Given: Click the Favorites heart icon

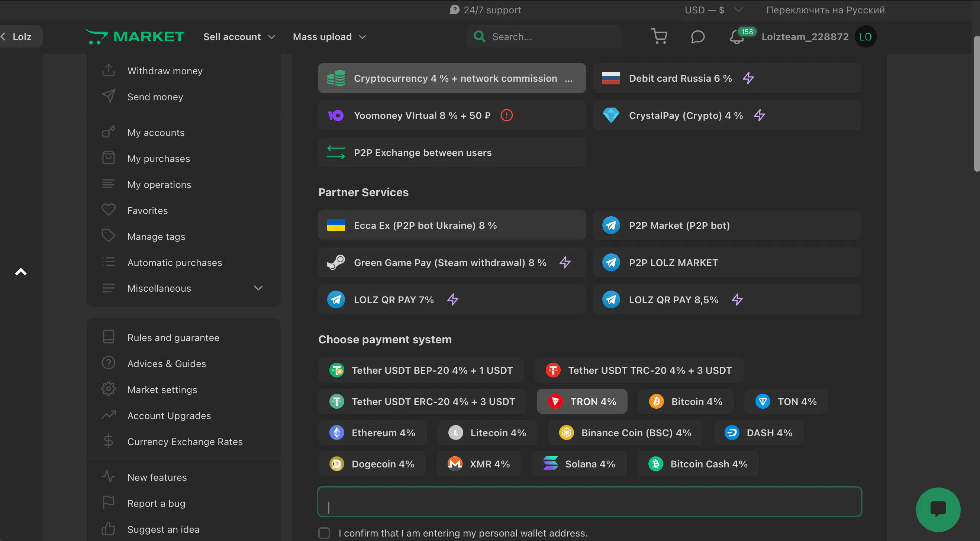Looking at the screenshot, I should [109, 210].
